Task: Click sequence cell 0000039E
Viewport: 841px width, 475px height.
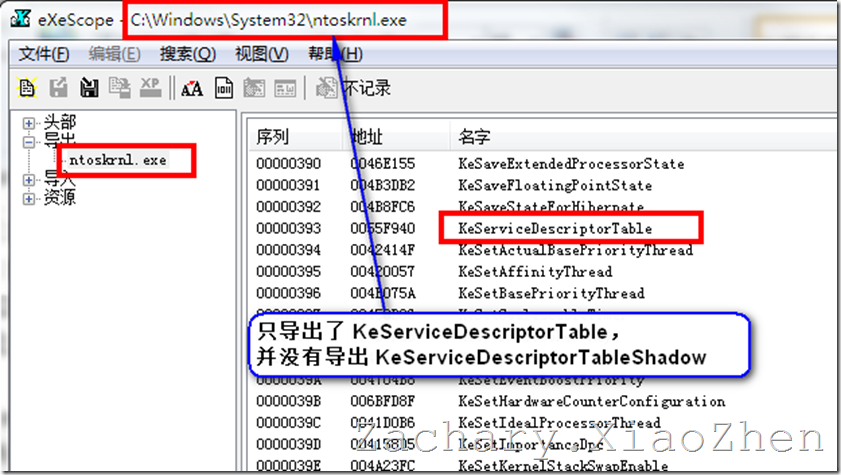Action: (x=289, y=465)
